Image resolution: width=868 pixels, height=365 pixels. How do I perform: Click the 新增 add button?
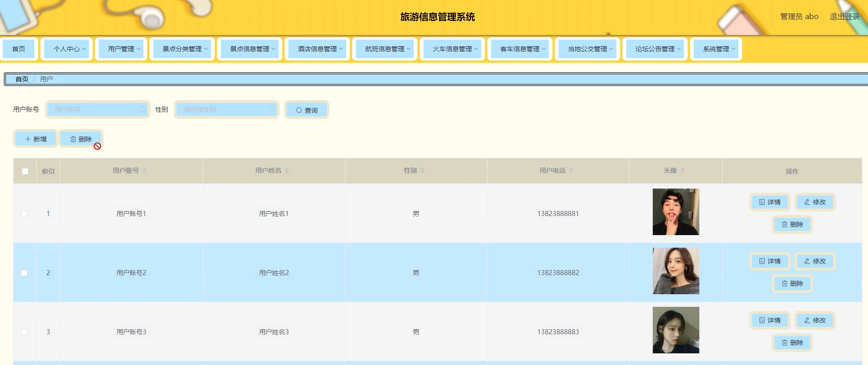click(35, 139)
